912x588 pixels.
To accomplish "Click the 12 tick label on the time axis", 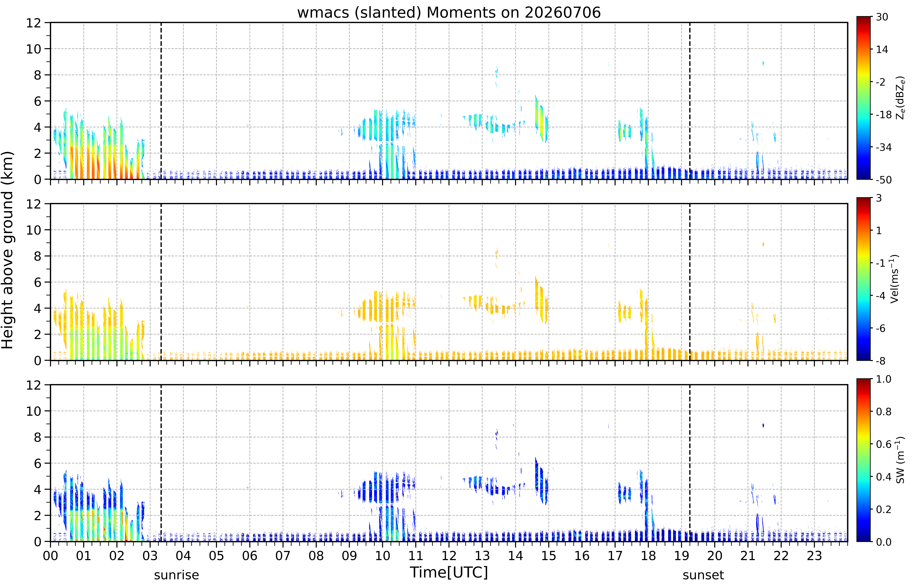I will 449,556.
